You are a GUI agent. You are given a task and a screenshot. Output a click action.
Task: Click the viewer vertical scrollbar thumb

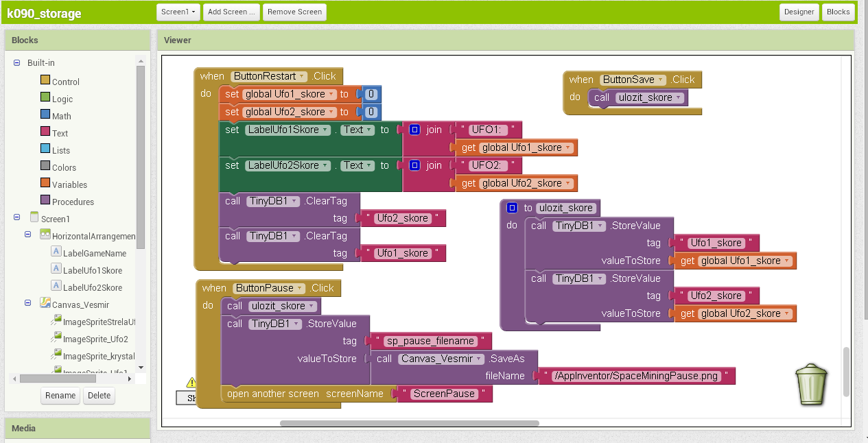846,370
